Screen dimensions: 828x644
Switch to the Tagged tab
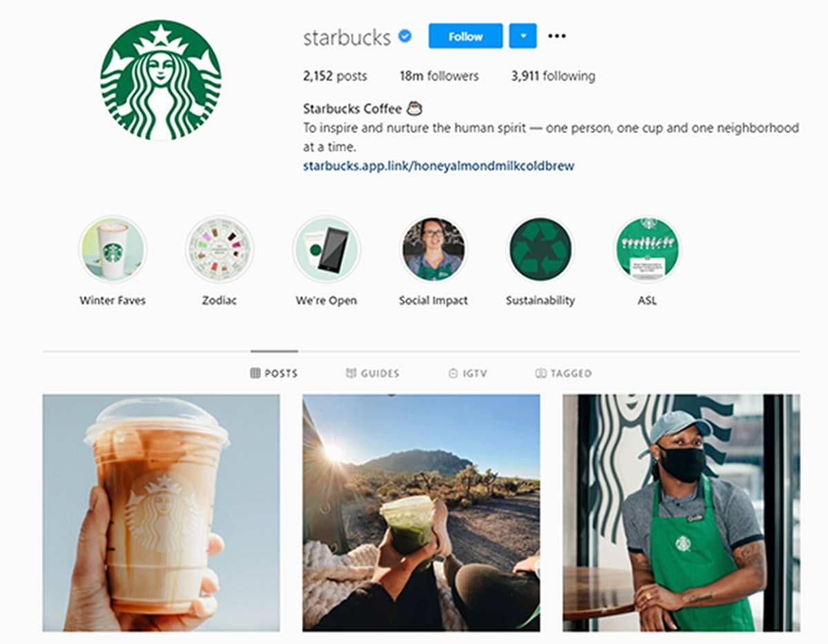[x=564, y=373]
